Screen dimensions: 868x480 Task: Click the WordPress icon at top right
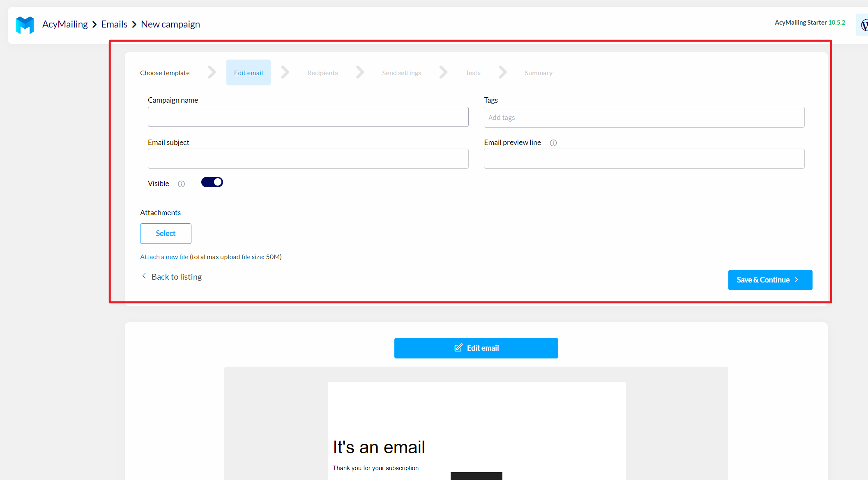point(864,25)
